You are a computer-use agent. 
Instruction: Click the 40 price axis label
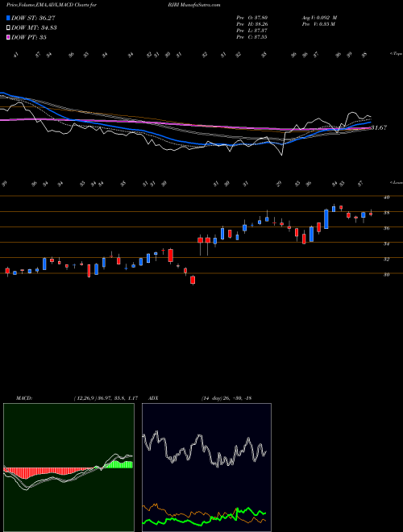[x=386, y=197]
